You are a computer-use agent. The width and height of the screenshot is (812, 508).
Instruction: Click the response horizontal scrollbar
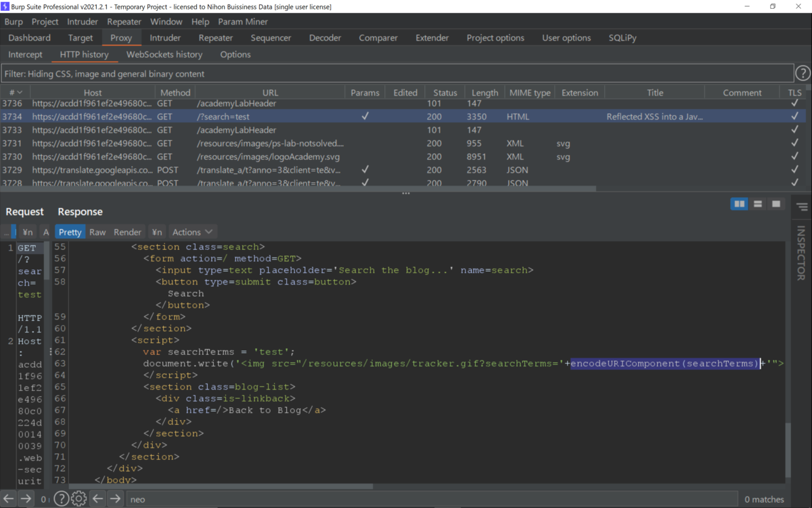coord(221,486)
